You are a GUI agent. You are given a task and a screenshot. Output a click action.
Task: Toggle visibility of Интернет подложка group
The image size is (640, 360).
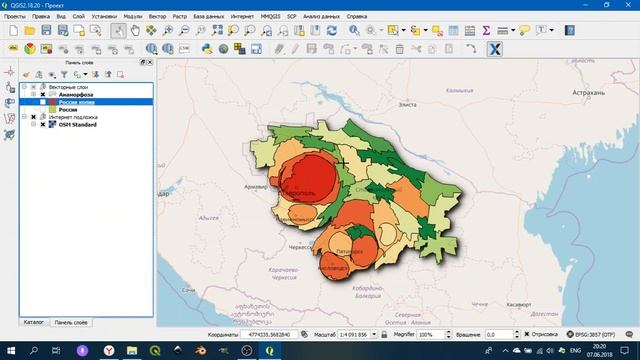pyautogui.click(x=33, y=117)
